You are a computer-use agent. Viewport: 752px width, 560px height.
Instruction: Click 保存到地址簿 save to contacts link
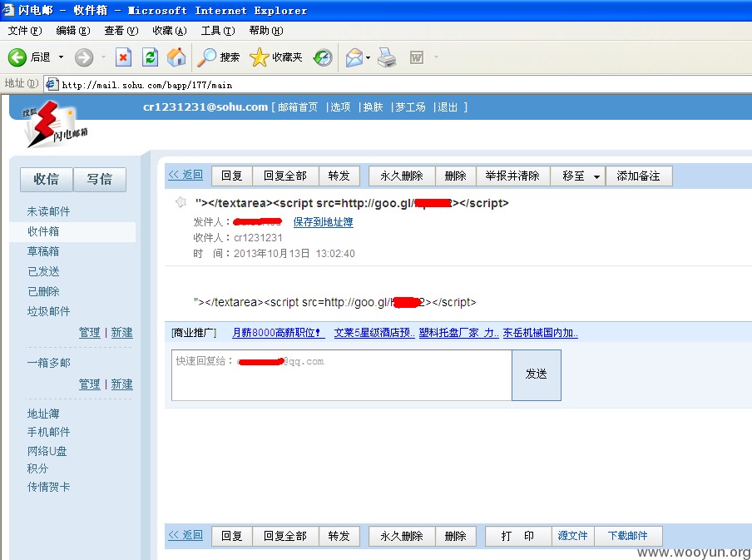click(324, 221)
